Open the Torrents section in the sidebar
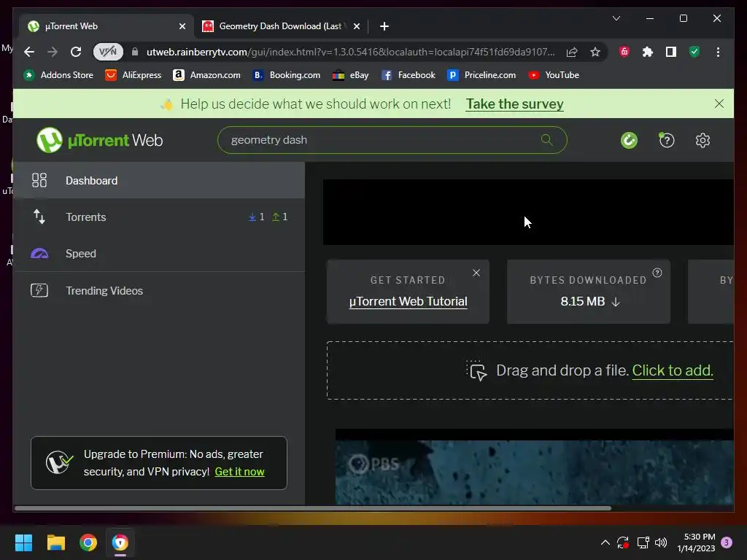This screenshot has height=560, width=747. [158, 217]
